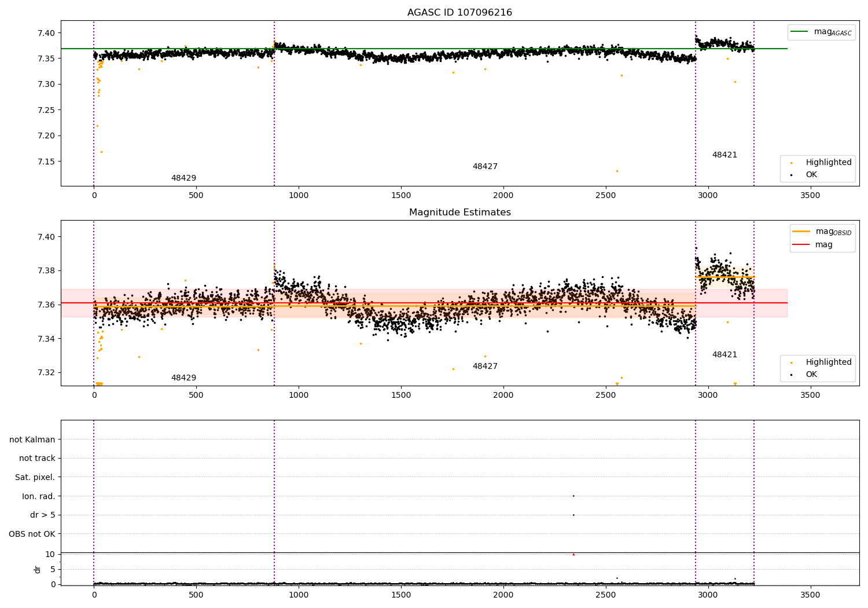The image size is (868, 608).
Task: Click obsid label 48427 in the Magnitude Estimates plot
Action: [485, 367]
